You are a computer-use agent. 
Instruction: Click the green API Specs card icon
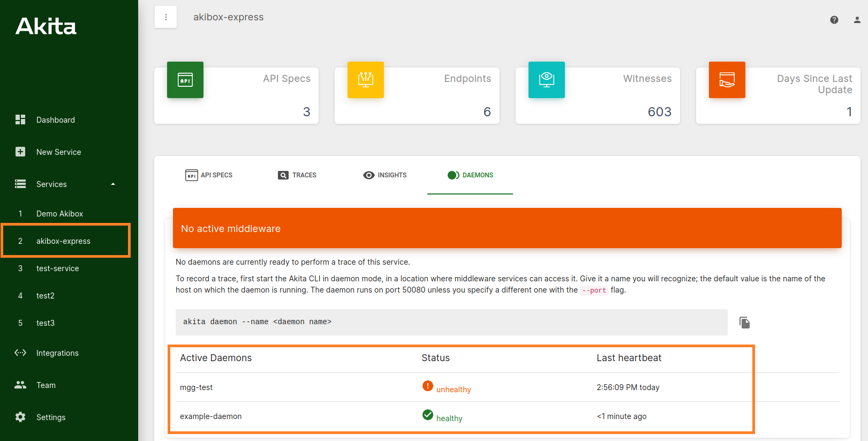pos(185,80)
